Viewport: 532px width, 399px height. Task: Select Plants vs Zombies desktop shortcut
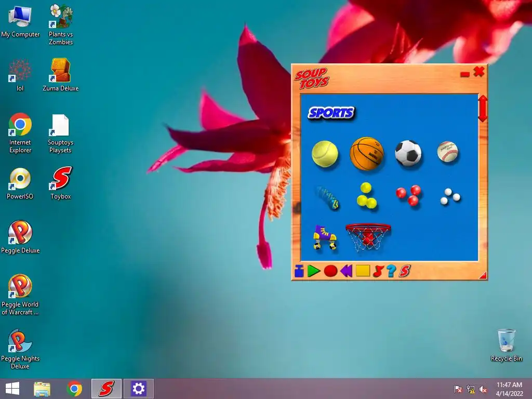coord(61,25)
